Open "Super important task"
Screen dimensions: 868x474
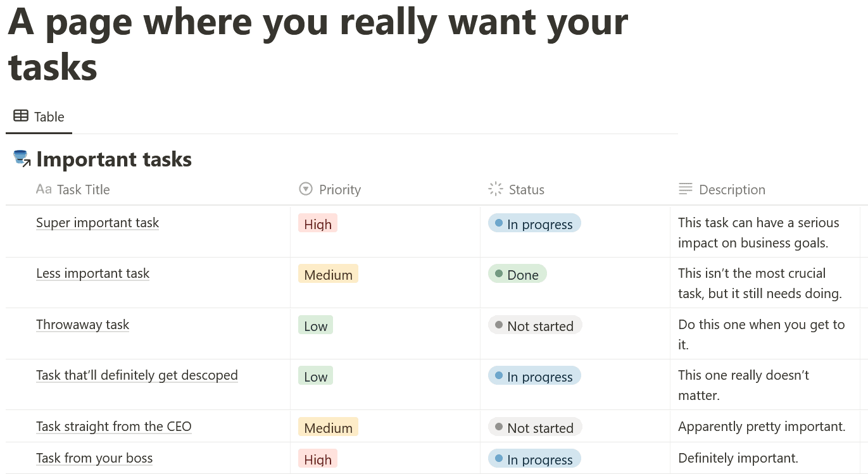pos(97,222)
